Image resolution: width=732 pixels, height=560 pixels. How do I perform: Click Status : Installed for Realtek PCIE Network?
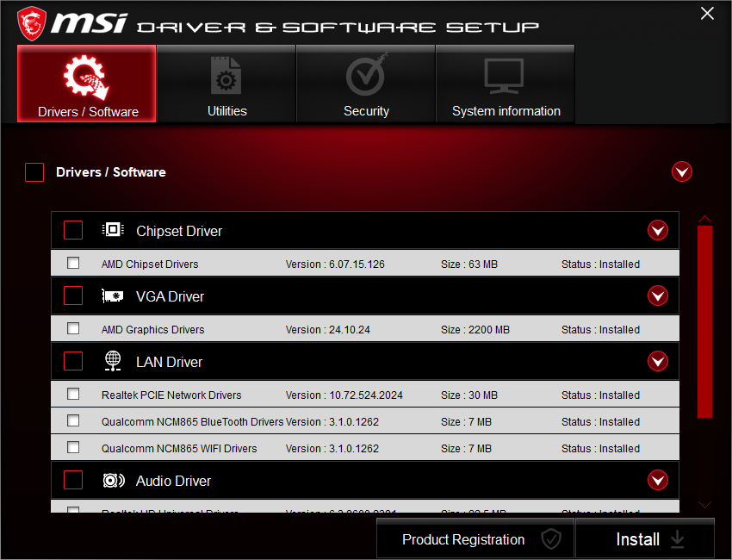(600, 395)
